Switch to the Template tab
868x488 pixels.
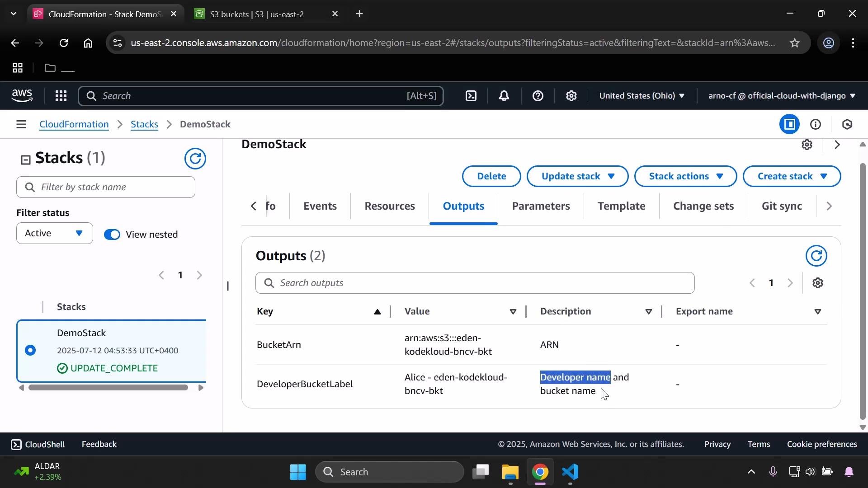point(621,206)
